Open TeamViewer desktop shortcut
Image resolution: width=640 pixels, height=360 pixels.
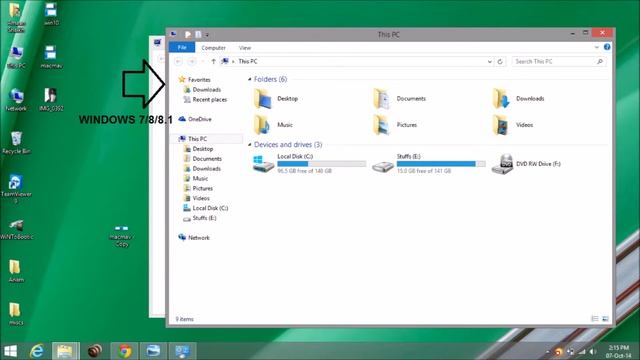16,188
